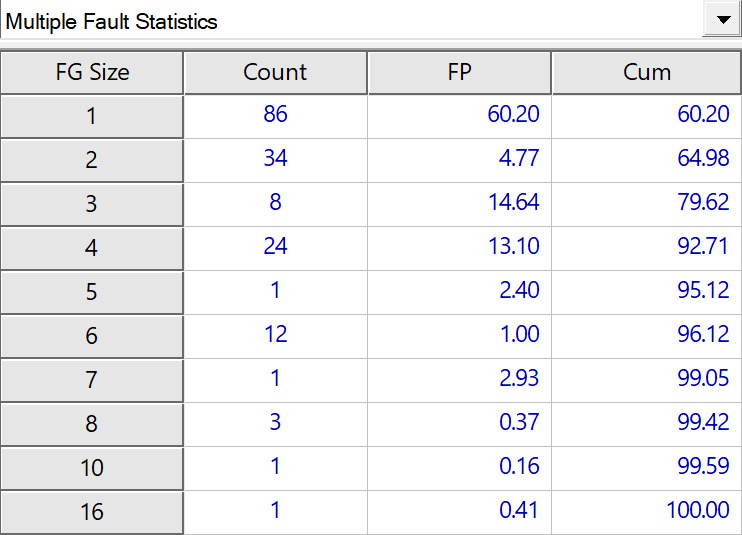Open the Multiple Fault Statistics dropdown arrow
The image size is (742, 535).
(x=721, y=20)
